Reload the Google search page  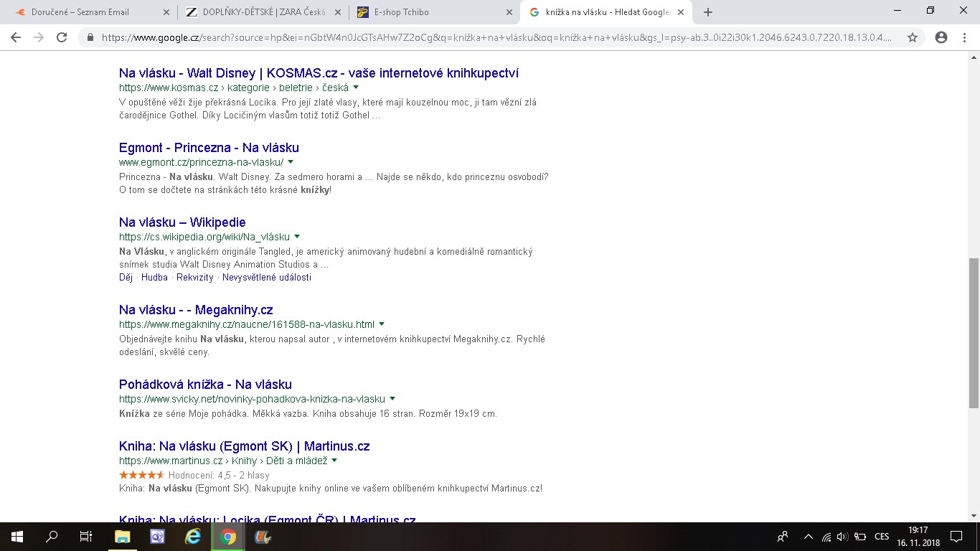pyautogui.click(x=62, y=37)
